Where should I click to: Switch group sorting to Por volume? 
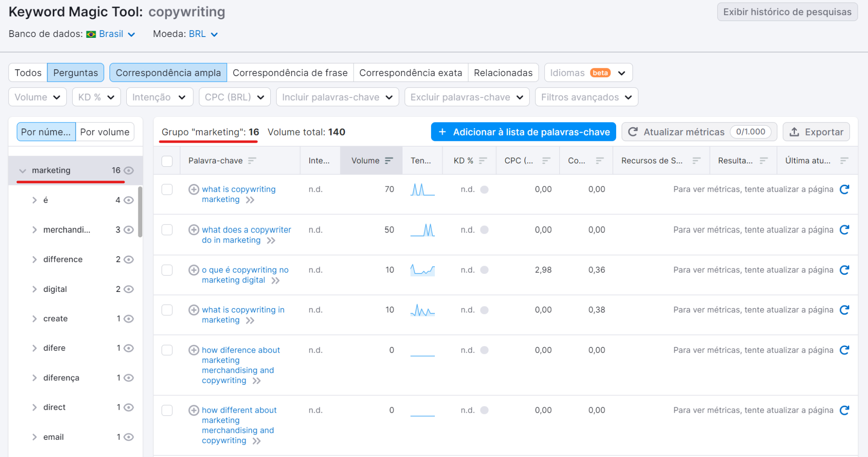(x=105, y=132)
